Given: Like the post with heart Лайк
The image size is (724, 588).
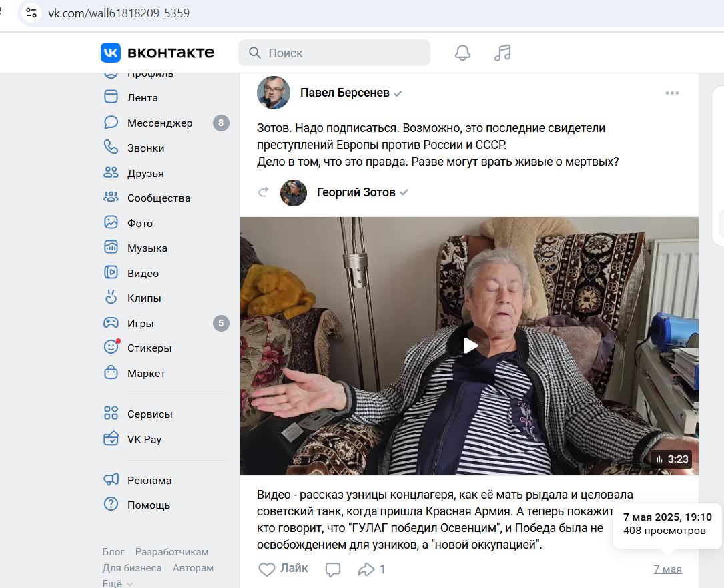Looking at the screenshot, I should coord(283,569).
